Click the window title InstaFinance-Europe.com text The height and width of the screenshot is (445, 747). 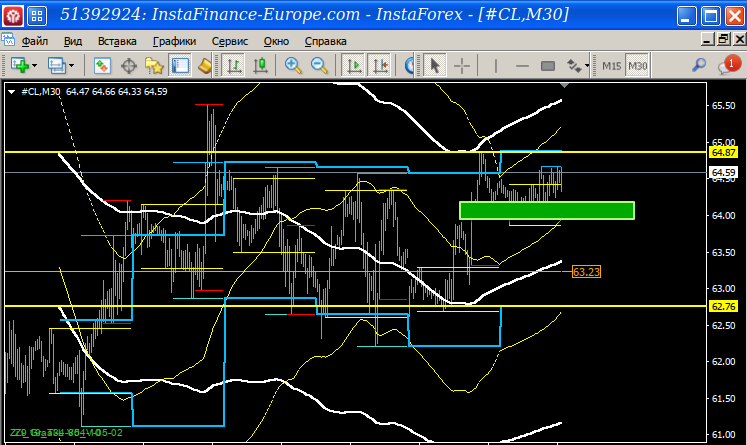[257, 14]
